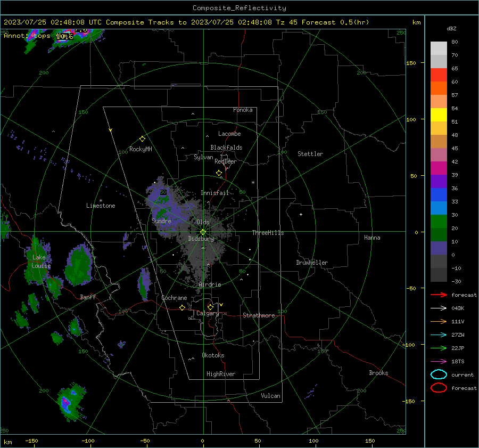Click the Drumheller map label
Screen dimensions: 479x448
coord(312,263)
